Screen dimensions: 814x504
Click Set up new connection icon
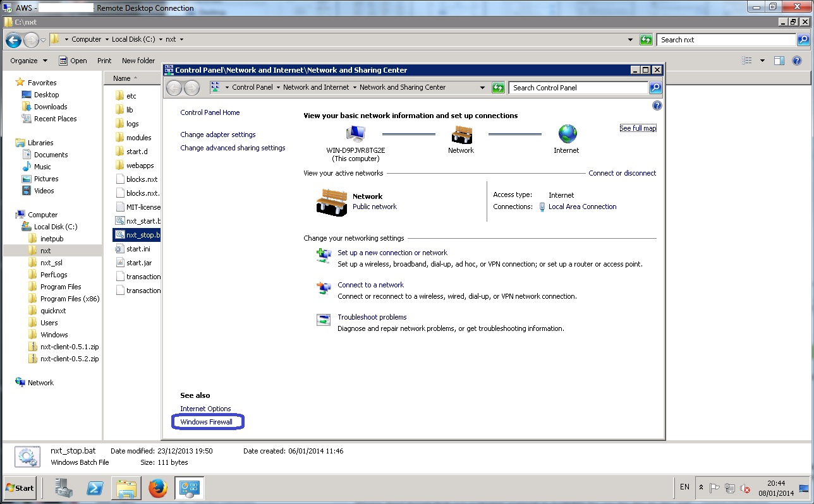click(324, 255)
